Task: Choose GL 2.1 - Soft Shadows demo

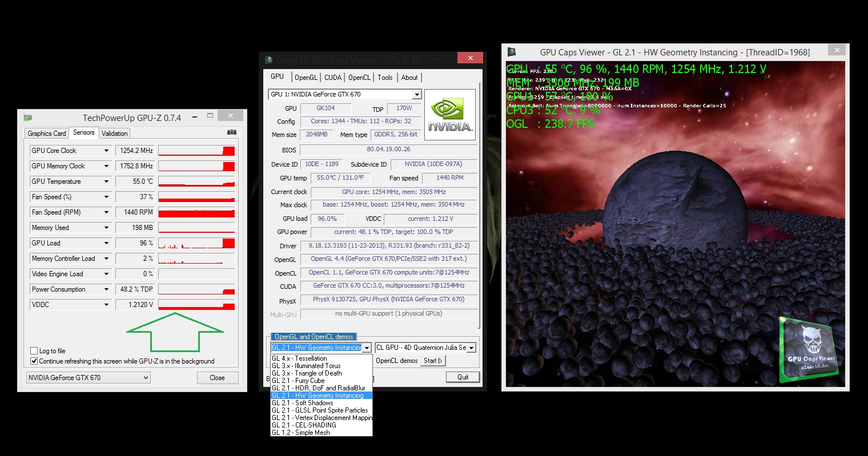Action: [322, 403]
